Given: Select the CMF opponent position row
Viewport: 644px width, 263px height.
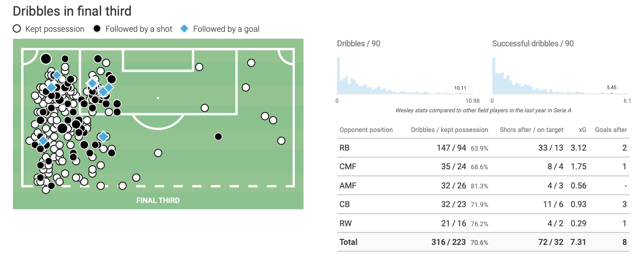Looking at the screenshot, I should click(x=483, y=167).
